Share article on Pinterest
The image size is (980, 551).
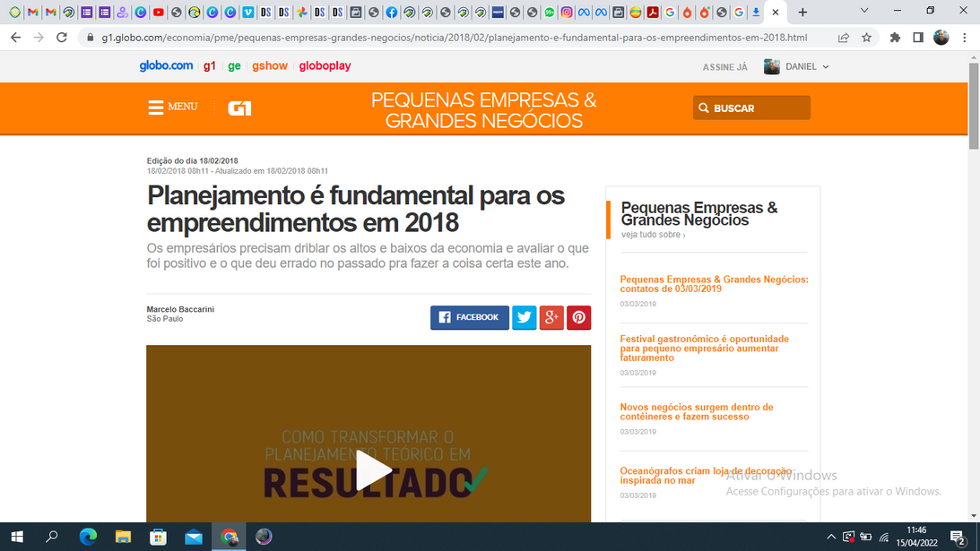(578, 317)
